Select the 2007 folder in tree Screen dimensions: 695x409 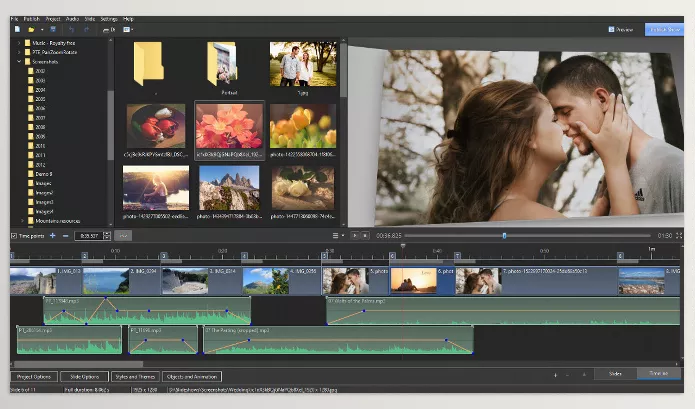[x=37, y=118]
